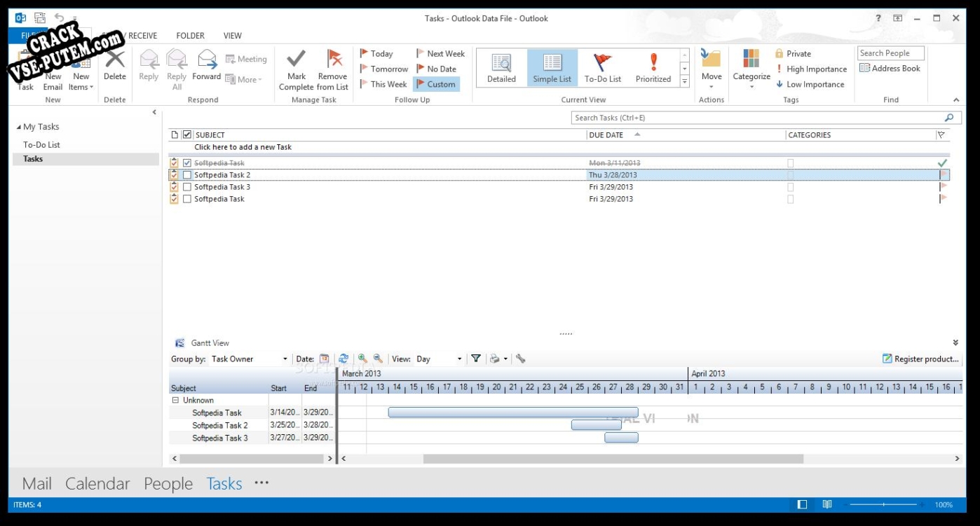Select Simple List view
This screenshot has width=980, height=526.
pos(552,68)
